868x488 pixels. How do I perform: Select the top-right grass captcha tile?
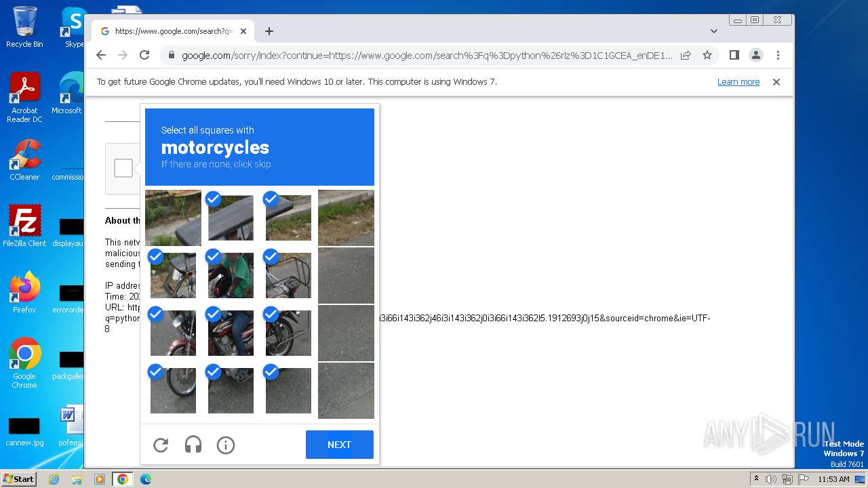tap(346, 218)
